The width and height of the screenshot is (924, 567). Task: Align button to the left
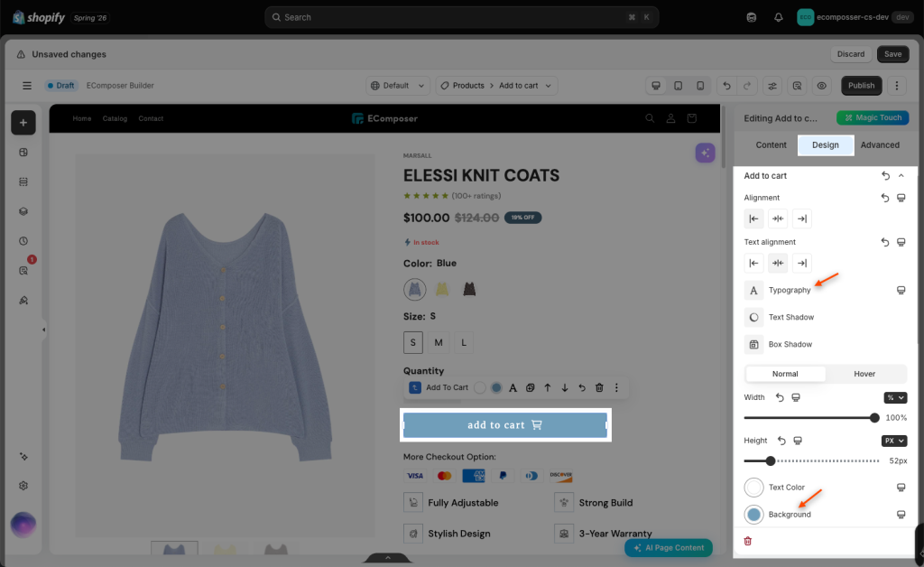click(753, 218)
